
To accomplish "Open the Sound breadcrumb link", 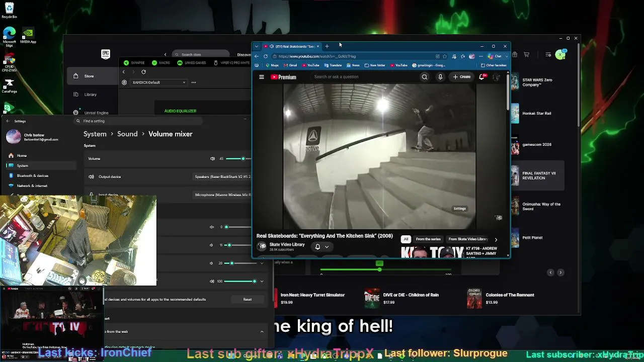I will (127, 134).
